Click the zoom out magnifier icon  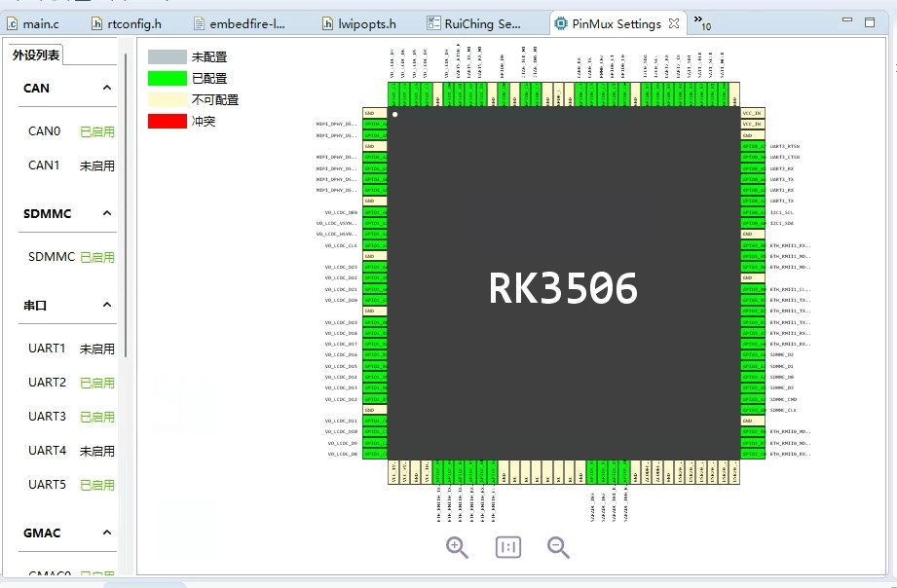[558, 547]
